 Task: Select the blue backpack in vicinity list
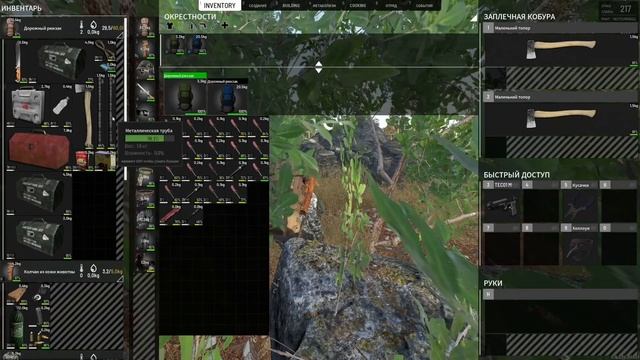click(228, 98)
